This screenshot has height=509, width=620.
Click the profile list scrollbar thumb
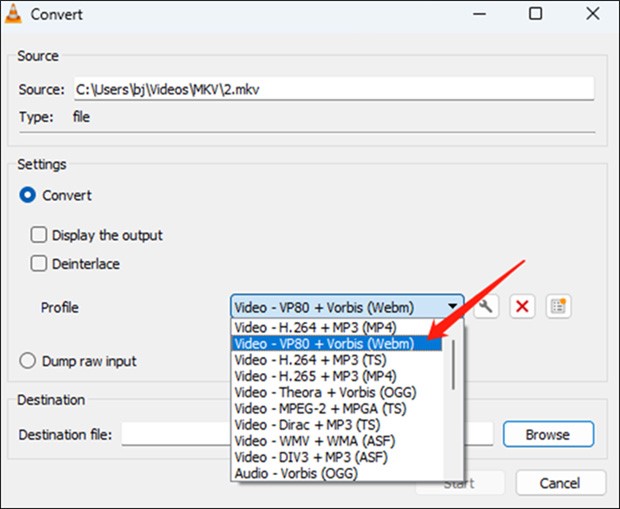(453, 365)
